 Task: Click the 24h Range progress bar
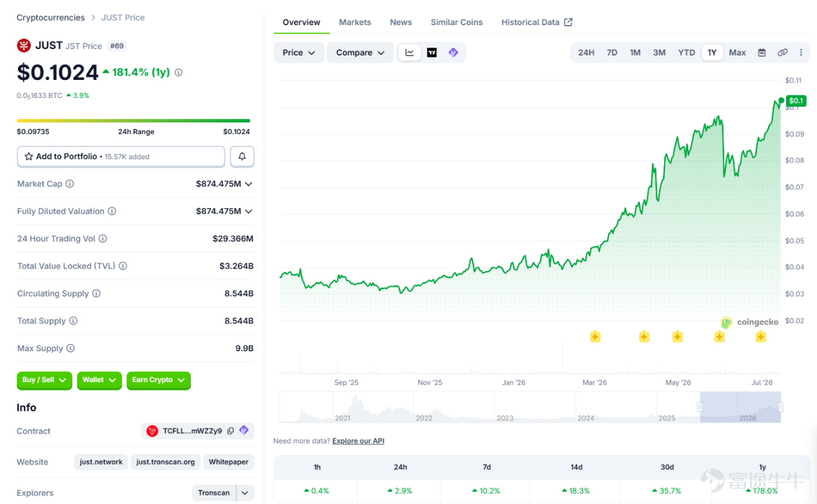(x=133, y=121)
